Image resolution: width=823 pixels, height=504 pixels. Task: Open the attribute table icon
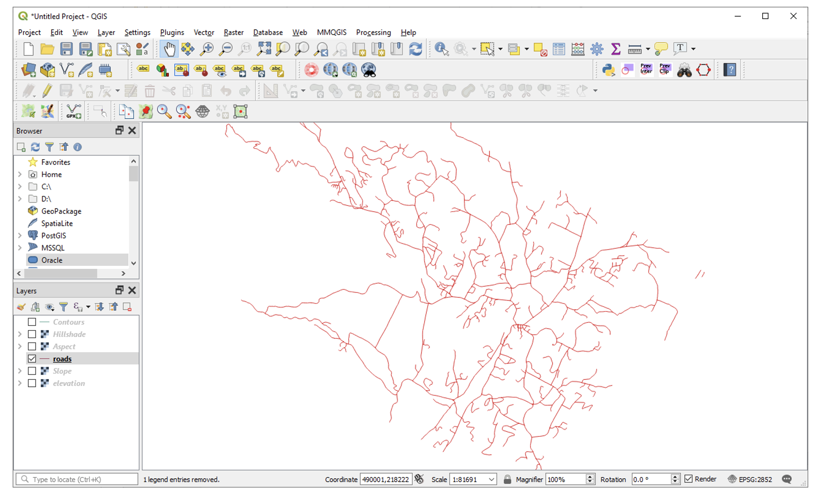(x=559, y=49)
